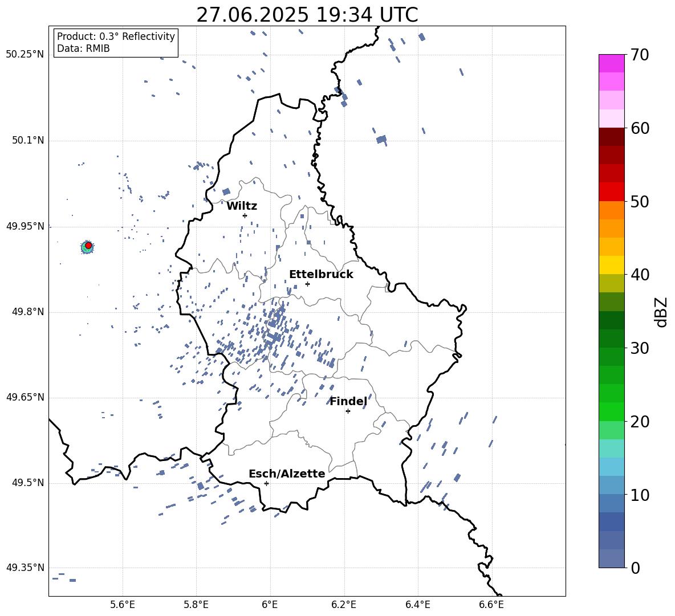
Task: Click the 6.2°E longitude label
Action: [x=344, y=605]
